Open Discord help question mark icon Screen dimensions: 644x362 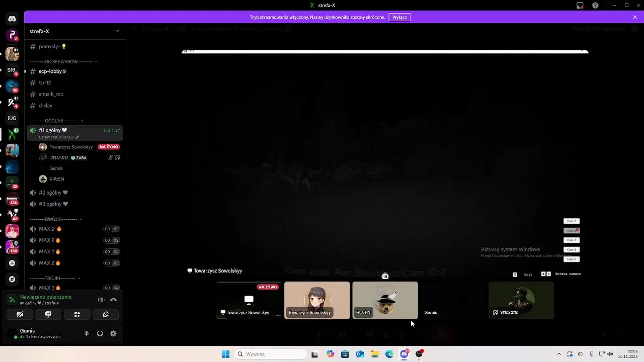(596, 6)
